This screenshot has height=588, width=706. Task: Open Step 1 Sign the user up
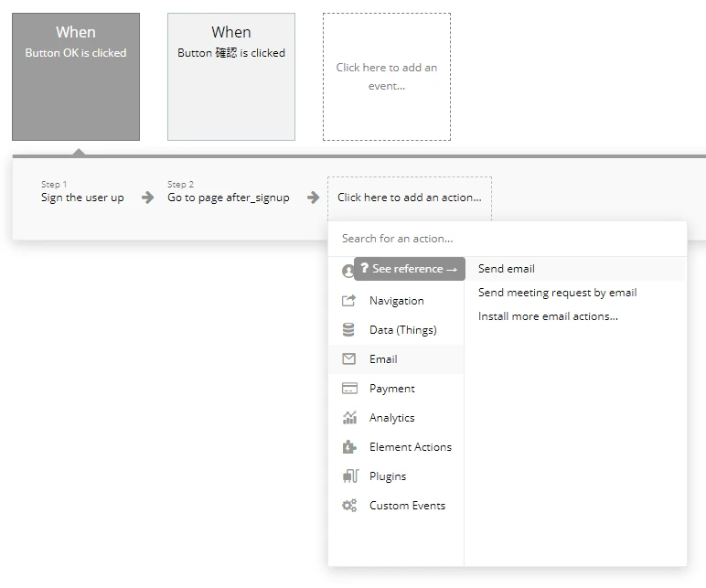[x=82, y=192]
